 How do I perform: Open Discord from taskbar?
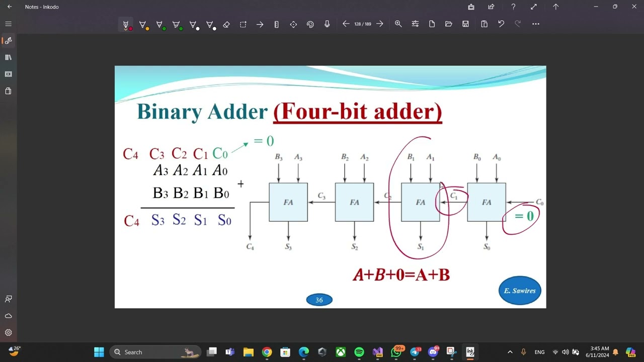tap(433, 352)
